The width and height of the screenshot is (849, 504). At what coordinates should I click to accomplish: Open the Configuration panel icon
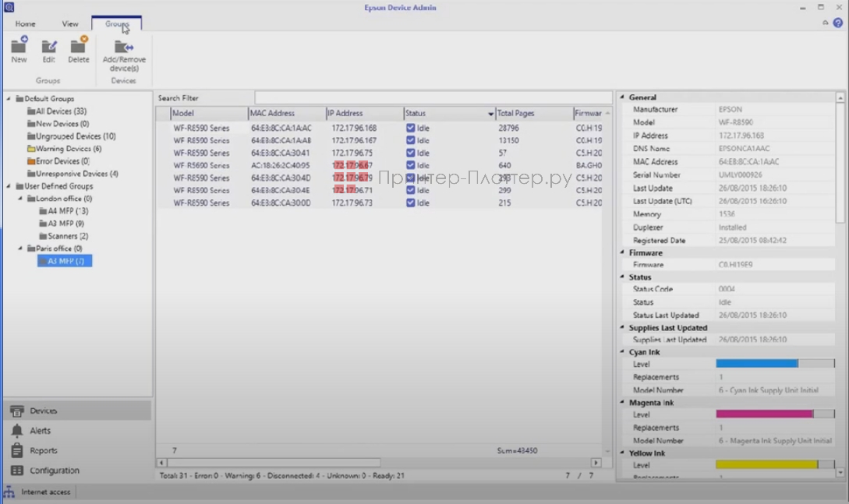(x=16, y=471)
